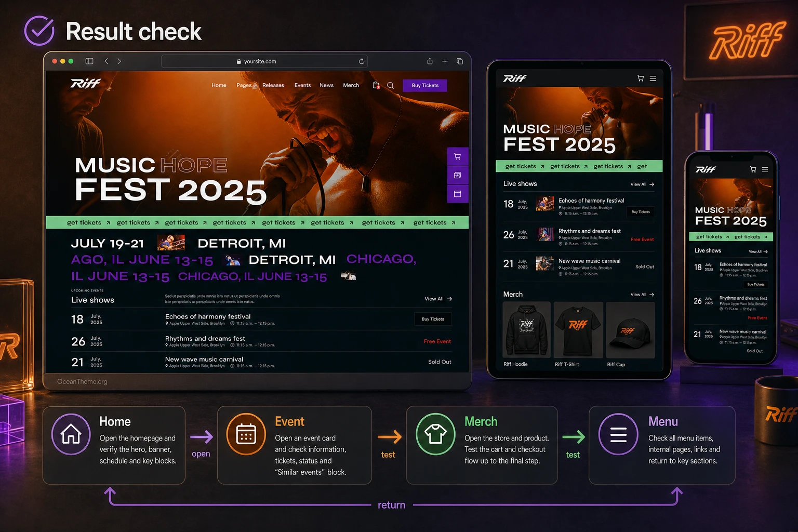Open the Riff Hoodie product image
This screenshot has height=532, width=798.
[527, 330]
